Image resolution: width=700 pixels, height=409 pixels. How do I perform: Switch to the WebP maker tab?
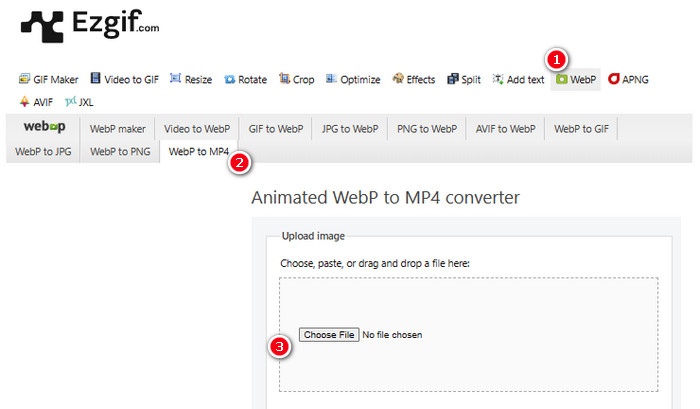[117, 129]
